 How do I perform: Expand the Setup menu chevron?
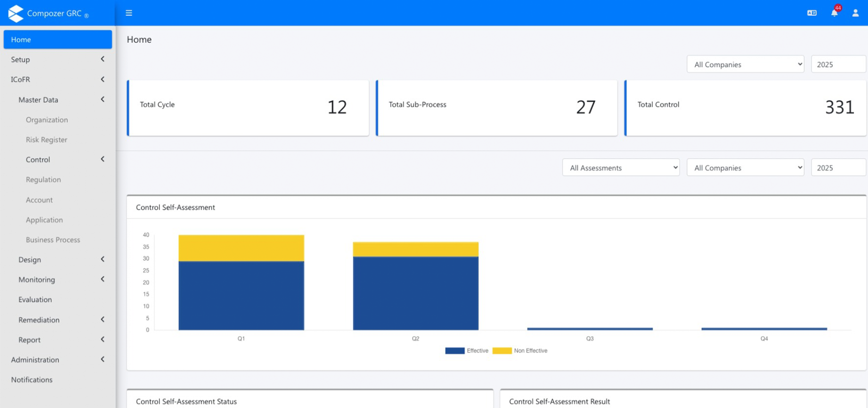coord(103,59)
